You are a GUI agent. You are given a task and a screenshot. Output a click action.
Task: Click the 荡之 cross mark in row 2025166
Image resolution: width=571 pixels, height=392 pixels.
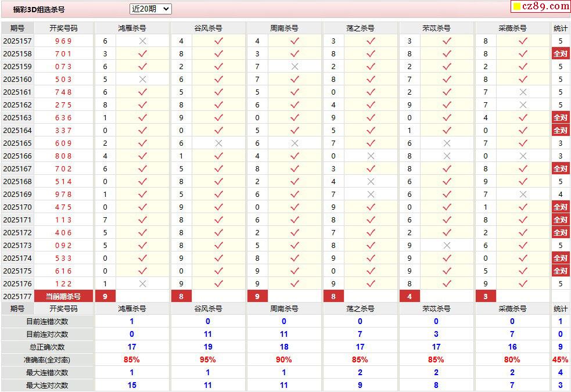click(x=371, y=156)
